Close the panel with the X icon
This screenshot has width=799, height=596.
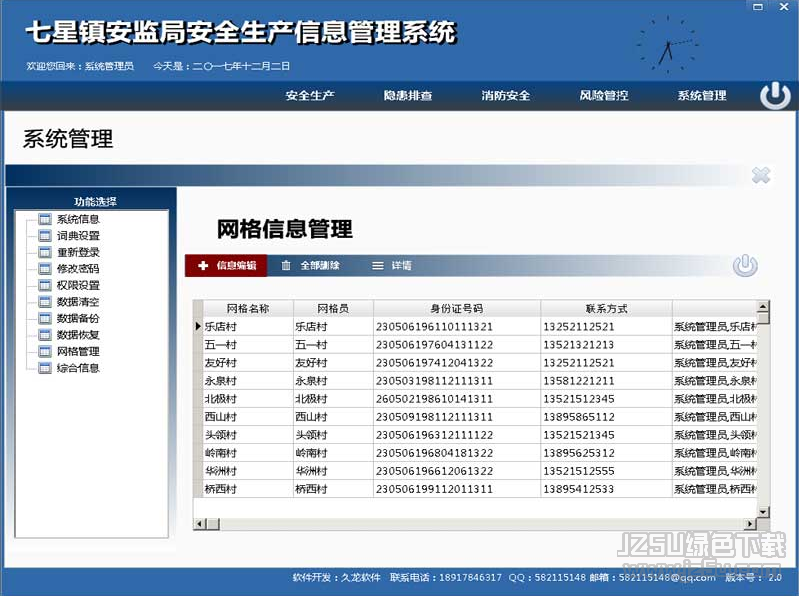click(761, 175)
